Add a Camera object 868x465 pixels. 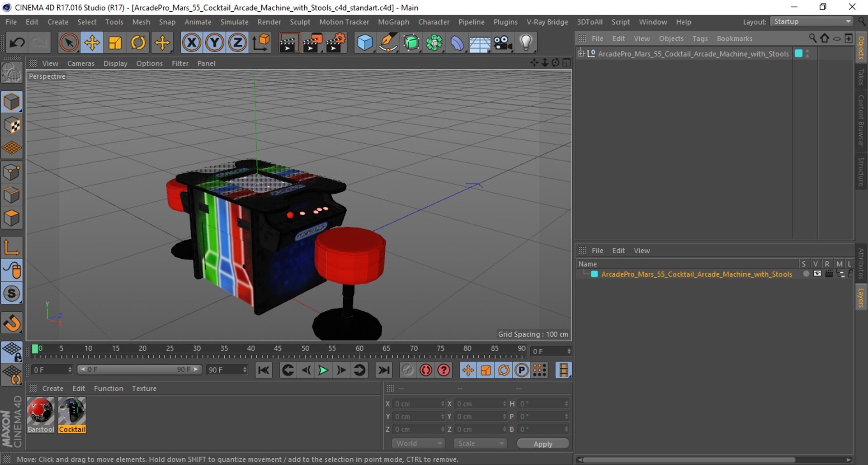coord(503,43)
